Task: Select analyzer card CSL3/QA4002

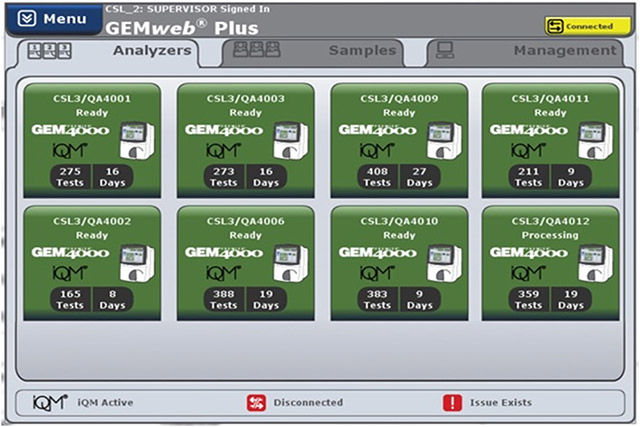Action: (92, 263)
